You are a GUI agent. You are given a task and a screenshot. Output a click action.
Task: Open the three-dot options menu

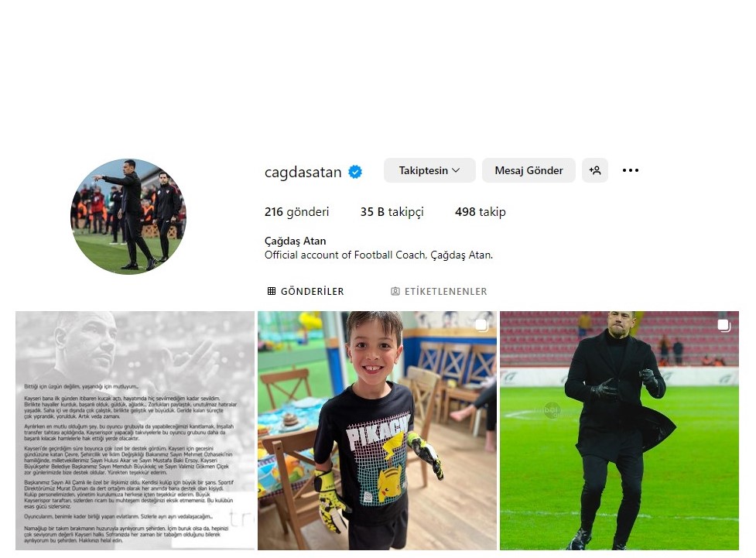[630, 170]
